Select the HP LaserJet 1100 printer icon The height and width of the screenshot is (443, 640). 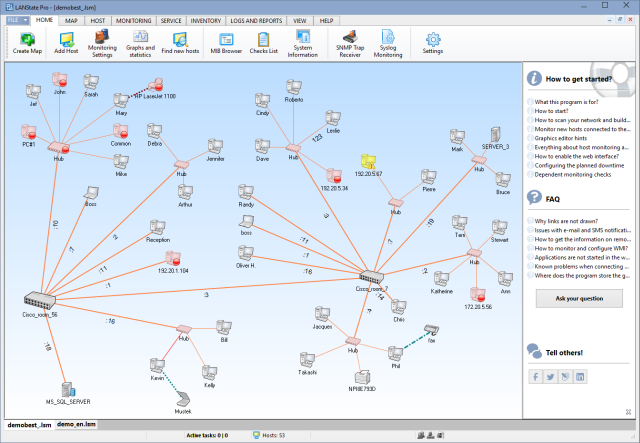point(156,85)
